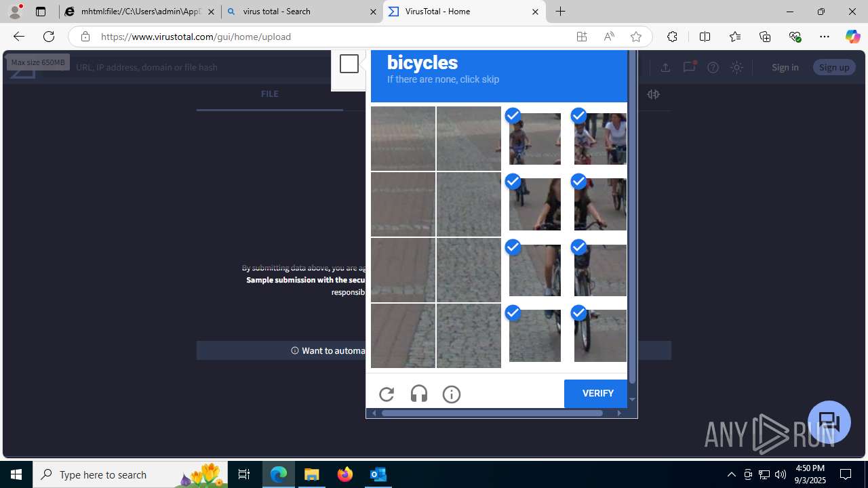Viewport: 868px width, 488px height.
Task: Open captcha help info icon
Action: click(x=452, y=394)
